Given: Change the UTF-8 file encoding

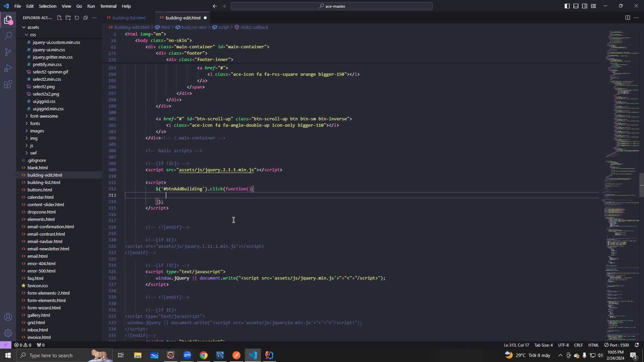Looking at the screenshot, I should pos(563,345).
